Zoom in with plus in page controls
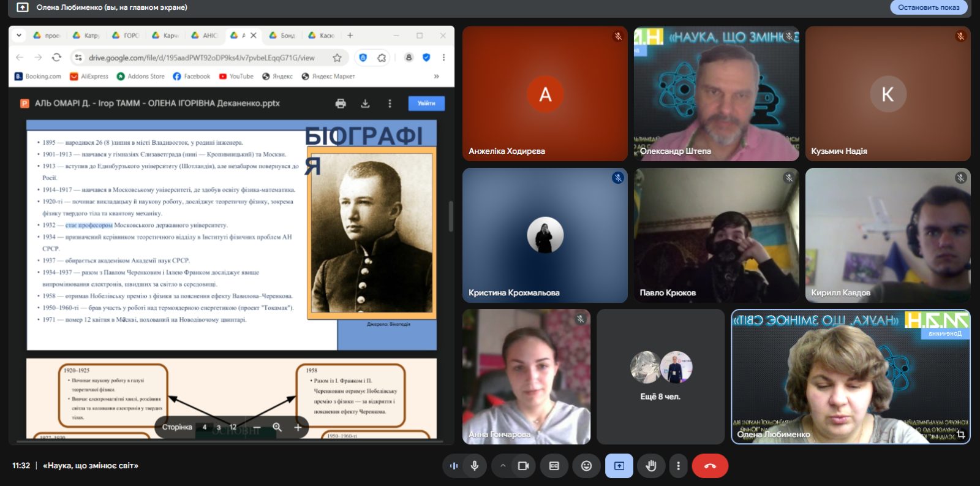980x486 pixels. point(298,427)
